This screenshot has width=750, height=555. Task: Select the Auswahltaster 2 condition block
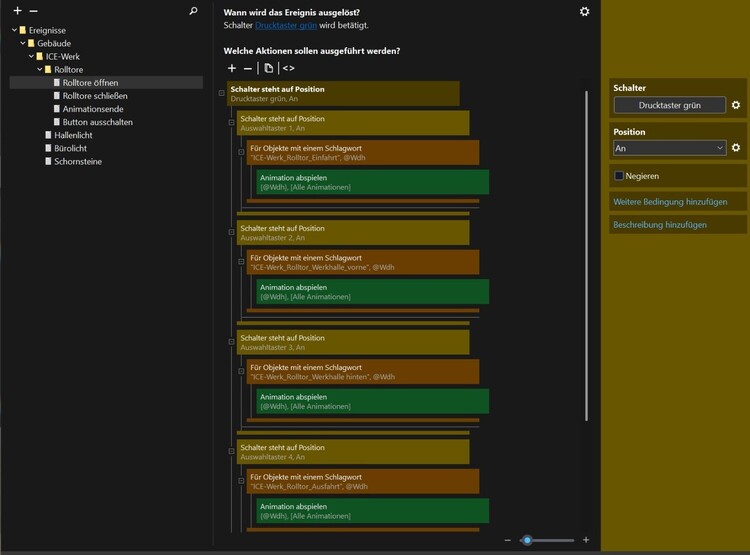coord(353,233)
